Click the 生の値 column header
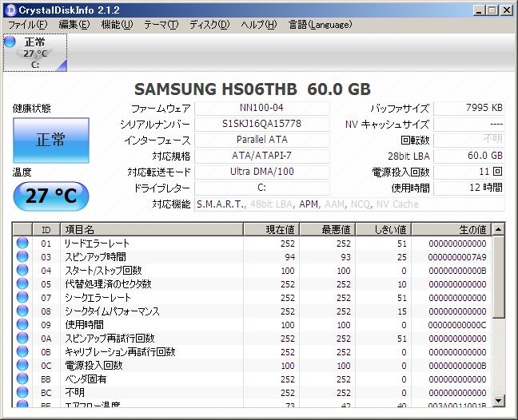This screenshot has width=518, height=420. (452, 229)
